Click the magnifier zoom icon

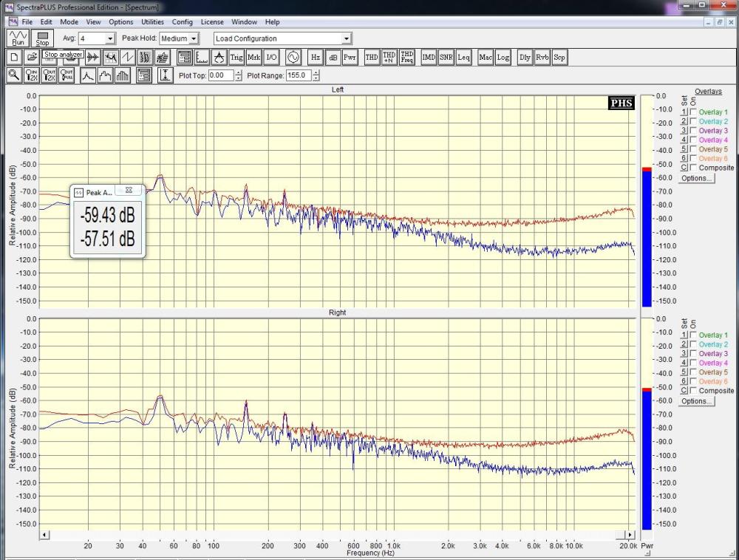click(13, 75)
